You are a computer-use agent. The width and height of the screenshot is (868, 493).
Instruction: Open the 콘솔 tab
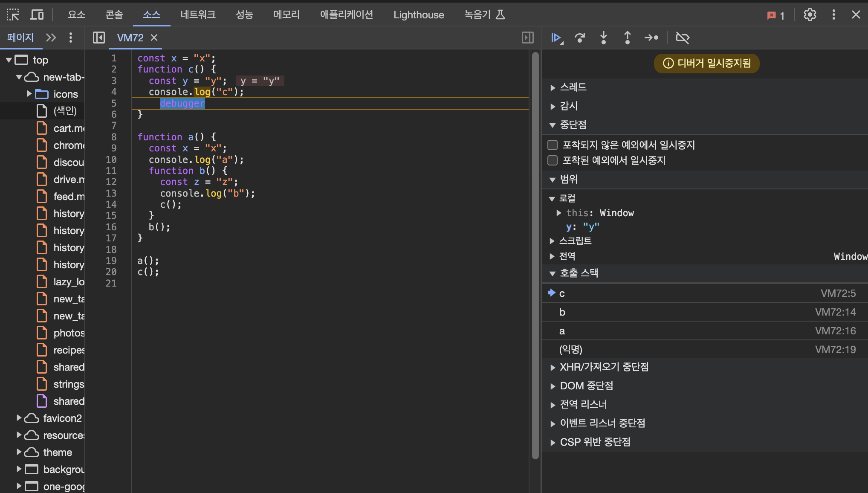tap(114, 15)
